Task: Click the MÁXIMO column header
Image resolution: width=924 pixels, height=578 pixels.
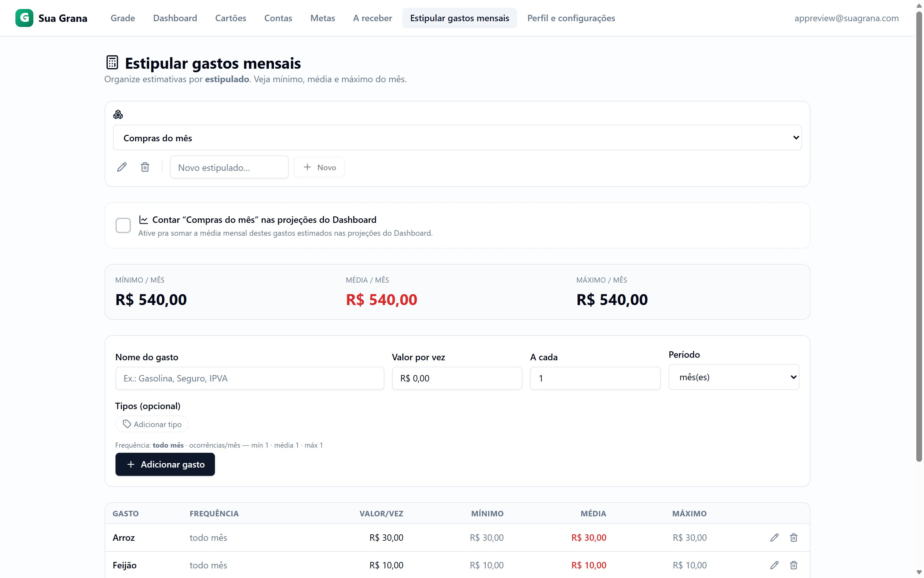Action: point(689,513)
